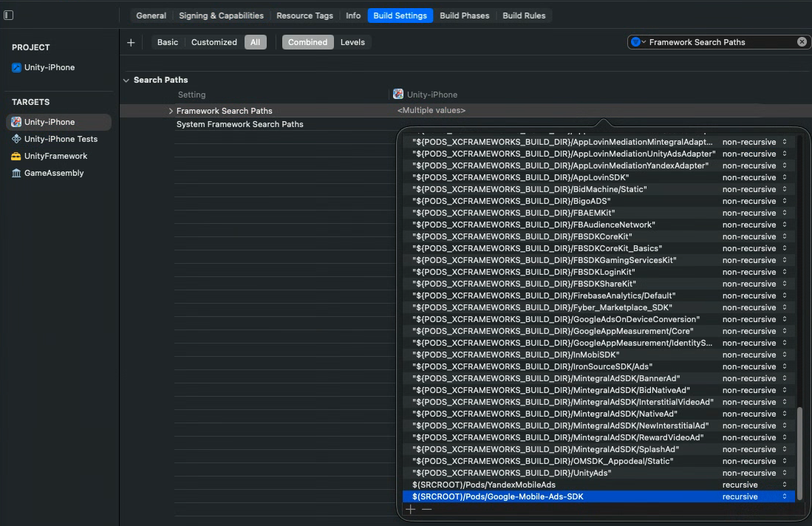Select System Framework Search Paths setting

tap(240, 124)
